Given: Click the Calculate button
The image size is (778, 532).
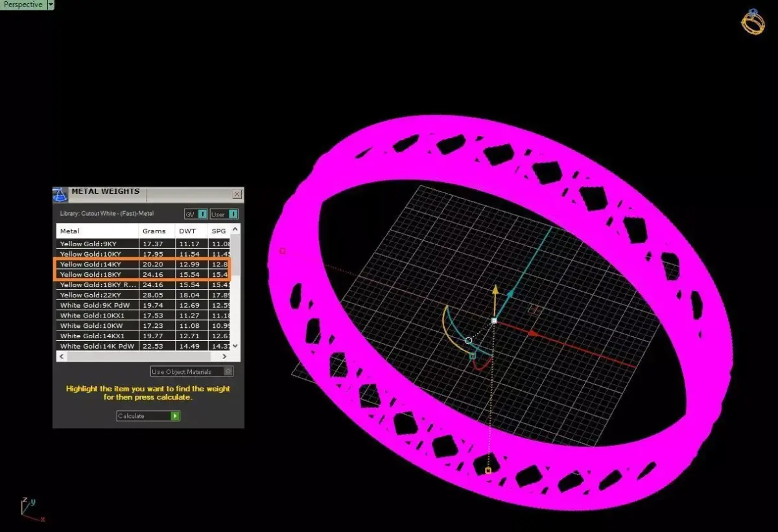Looking at the screenshot, I should click(x=148, y=416).
